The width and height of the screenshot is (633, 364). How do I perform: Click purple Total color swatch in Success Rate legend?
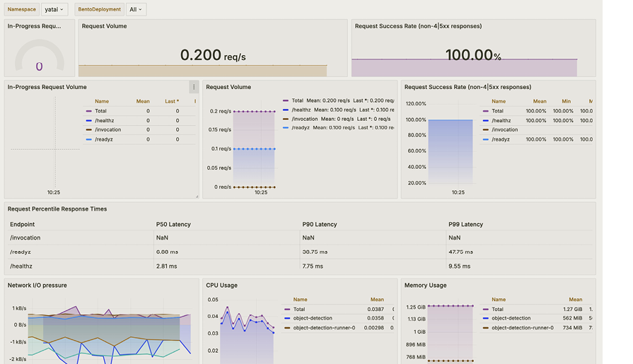(x=486, y=111)
